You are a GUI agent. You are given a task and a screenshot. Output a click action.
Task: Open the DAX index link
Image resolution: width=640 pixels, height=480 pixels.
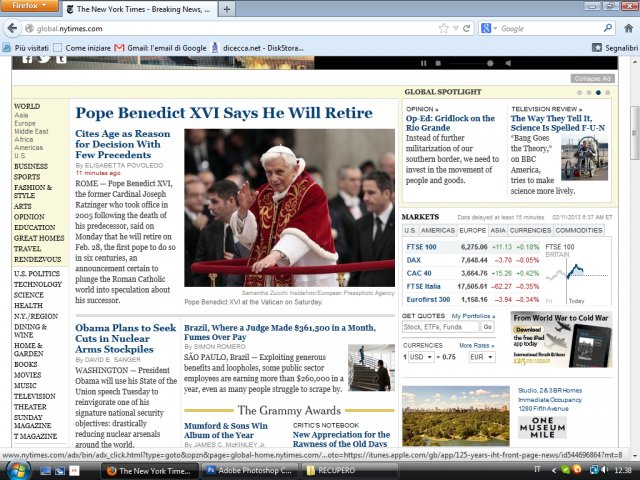tap(413, 260)
